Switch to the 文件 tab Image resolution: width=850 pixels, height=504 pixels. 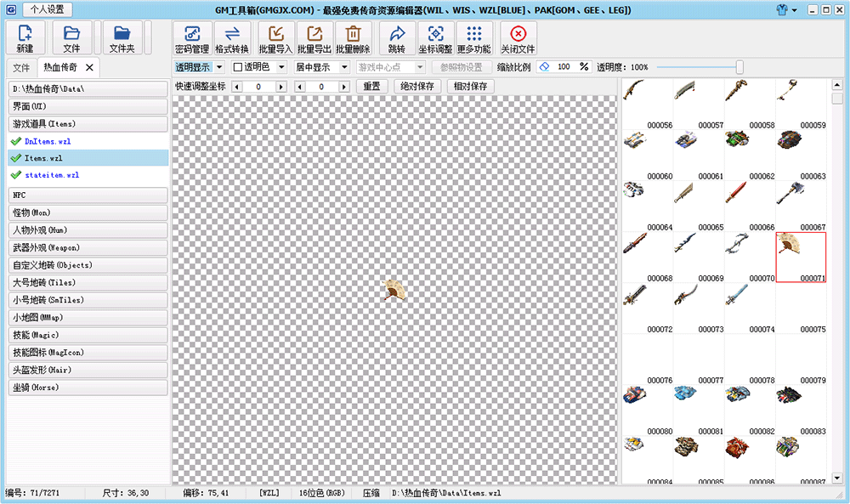pos(20,67)
